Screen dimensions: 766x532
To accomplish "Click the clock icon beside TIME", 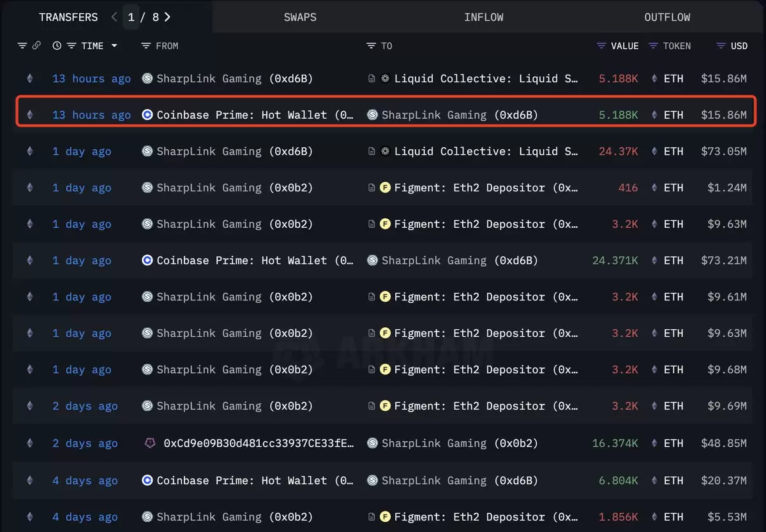I will [x=57, y=46].
